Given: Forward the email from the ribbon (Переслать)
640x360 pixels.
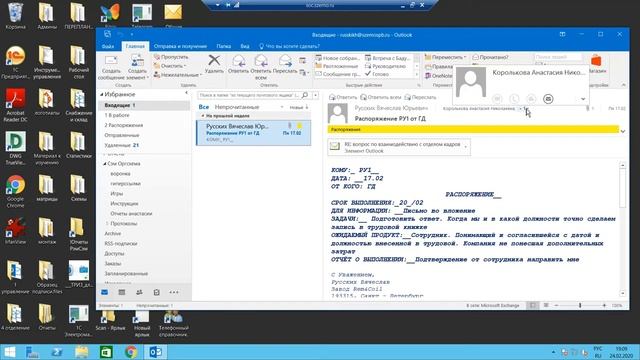Looking at the screenshot, I should click(x=285, y=64).
